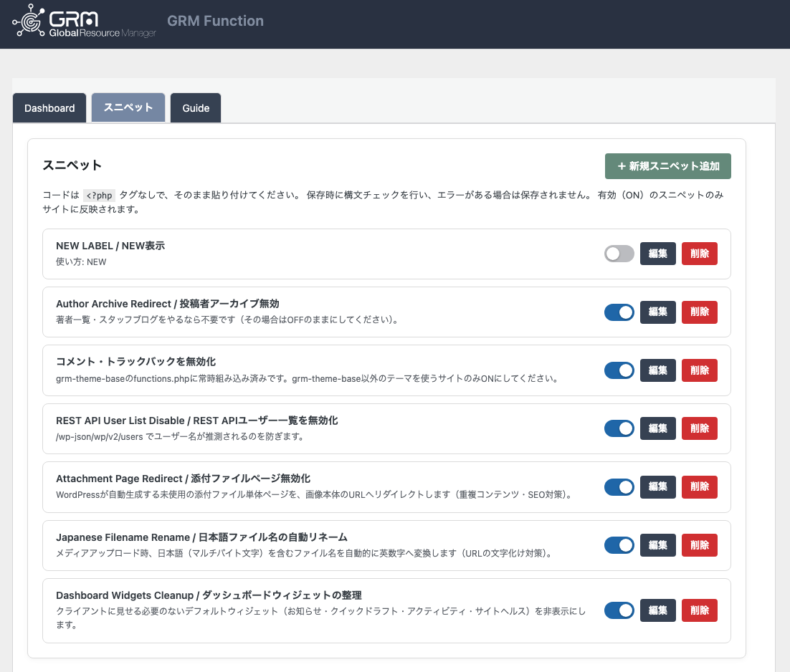Open the Dashboard tab

tap(49, 107)
